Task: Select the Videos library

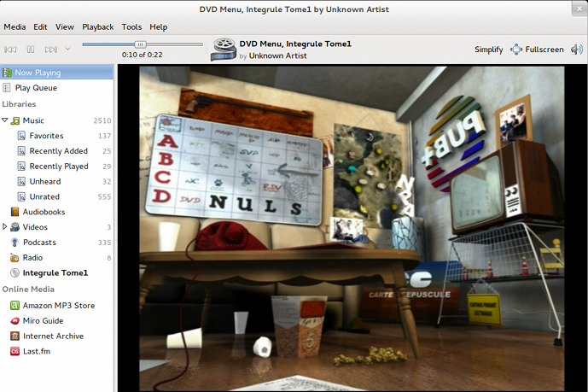Action: [x=35, y=227]
